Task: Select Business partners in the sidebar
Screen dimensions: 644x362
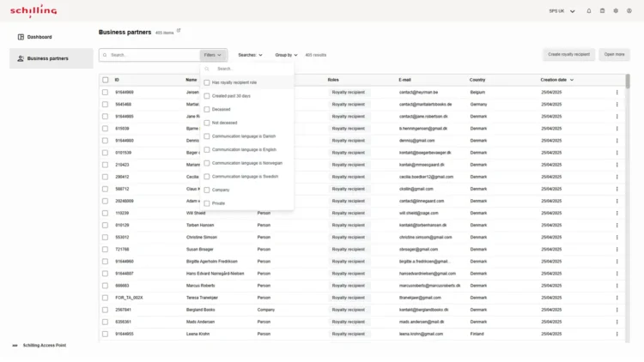Action: (47, 58)
